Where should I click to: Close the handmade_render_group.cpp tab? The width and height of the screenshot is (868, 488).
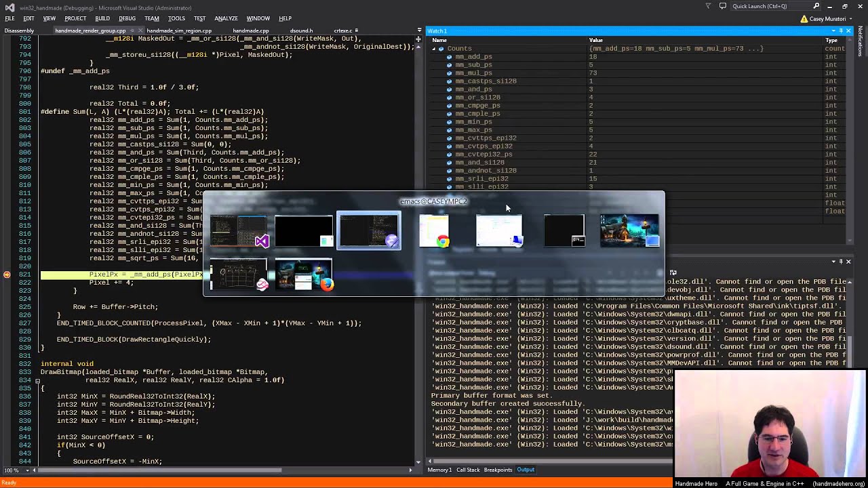pos(139,30)
